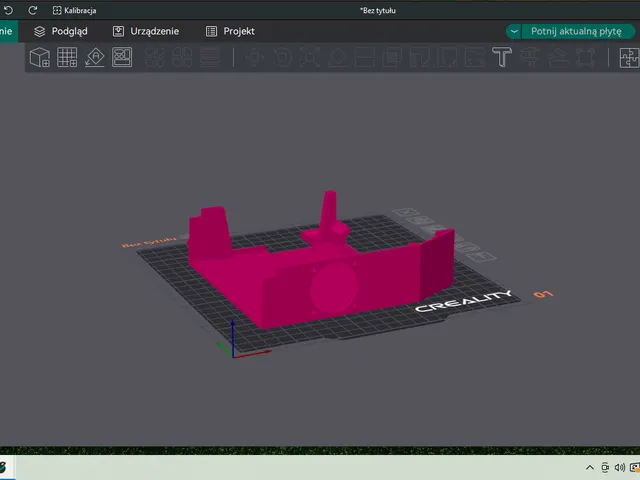Click the volume speaker tray icon
The width and height of the screenshot is (640, 480).
(x=620, y=468)
